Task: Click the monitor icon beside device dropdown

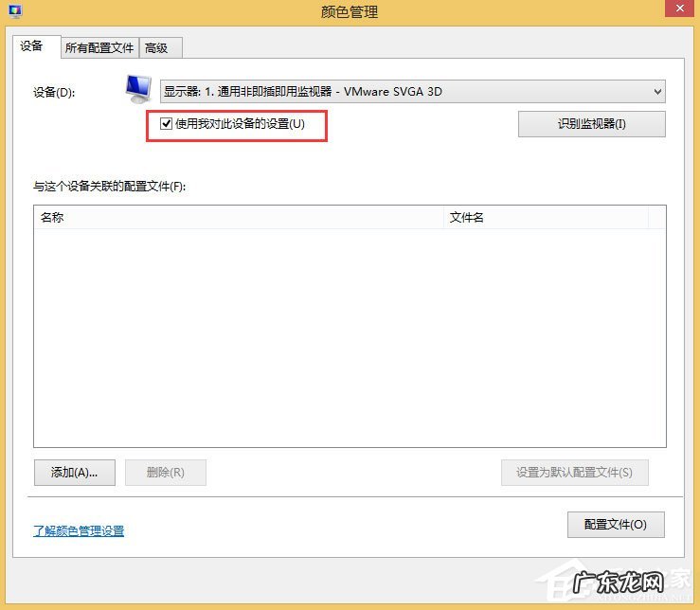Action: (x=139, y=89)
